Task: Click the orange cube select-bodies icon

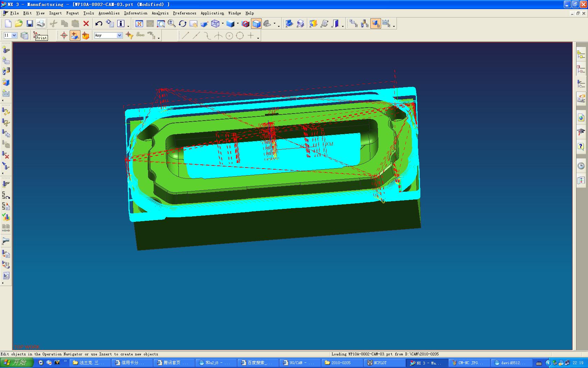Action: click(x=86, y=35)
